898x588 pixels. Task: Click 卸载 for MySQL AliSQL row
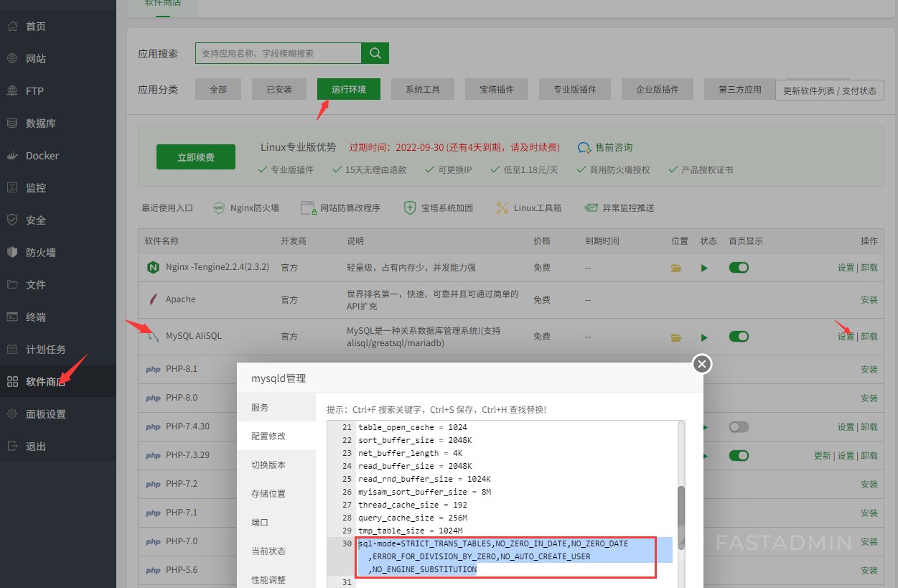(869, 337)
